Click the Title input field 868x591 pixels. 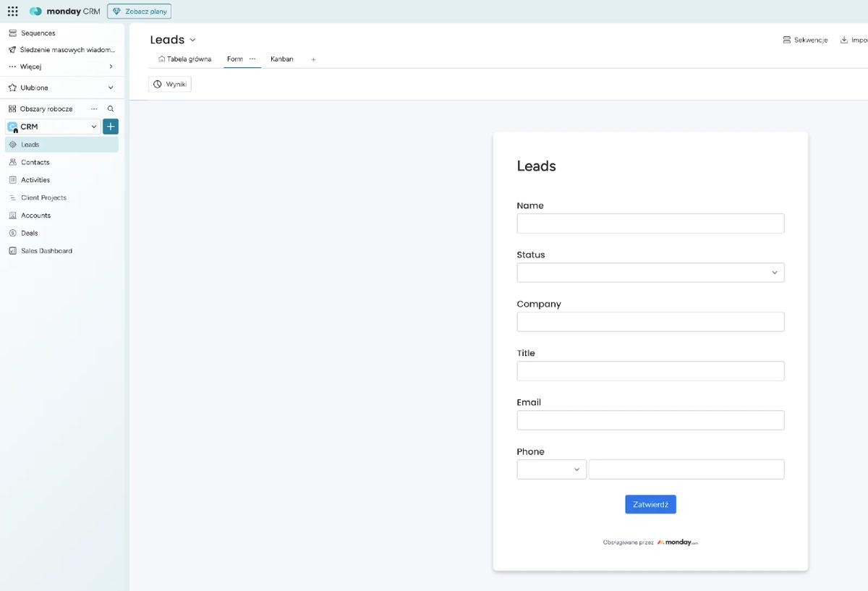[x=650, y=371]
